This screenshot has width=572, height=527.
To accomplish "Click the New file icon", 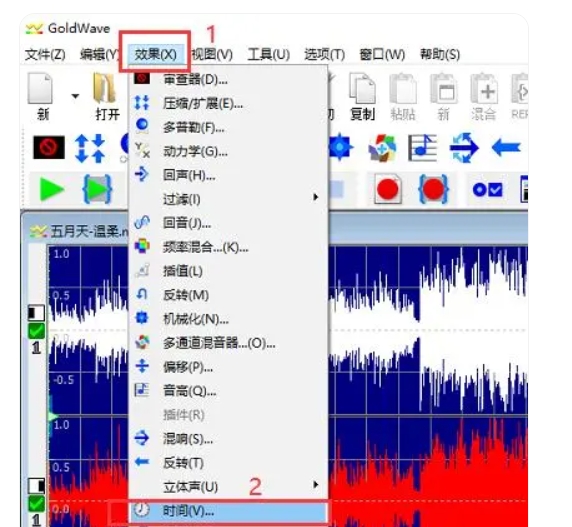I will 40,88.
